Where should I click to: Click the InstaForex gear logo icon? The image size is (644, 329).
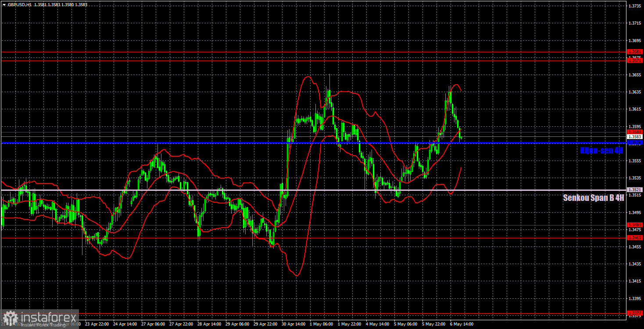(10, 318)
